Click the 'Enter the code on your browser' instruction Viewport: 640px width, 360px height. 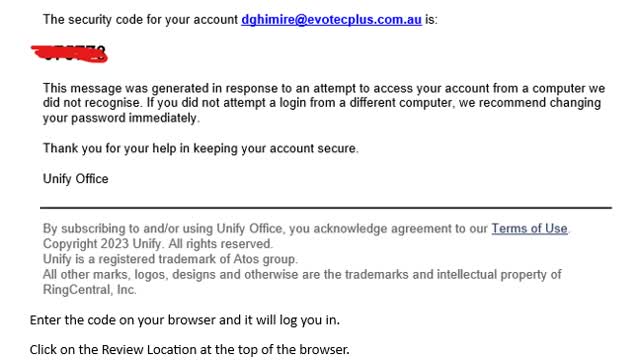click(x=184, y=320)
